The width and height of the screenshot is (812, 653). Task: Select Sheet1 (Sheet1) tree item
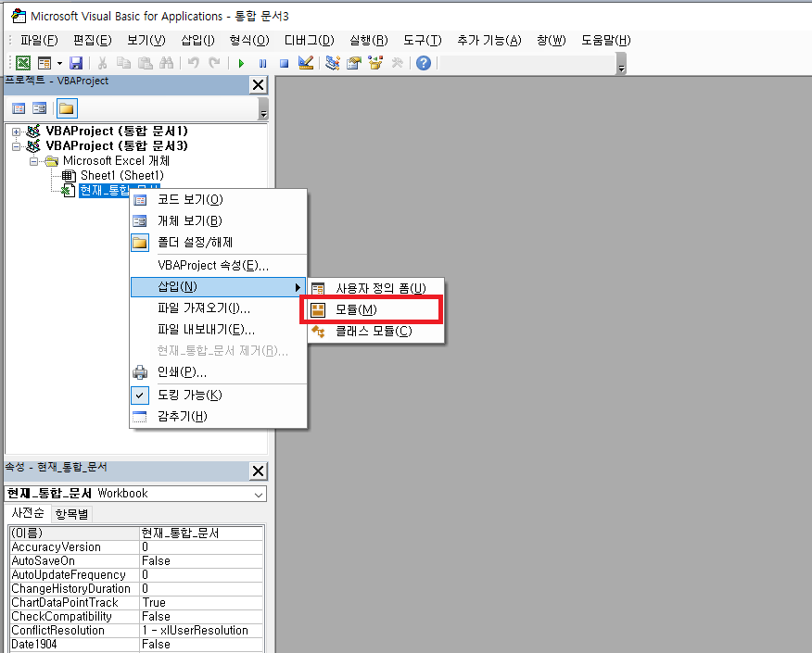(121, 175)
